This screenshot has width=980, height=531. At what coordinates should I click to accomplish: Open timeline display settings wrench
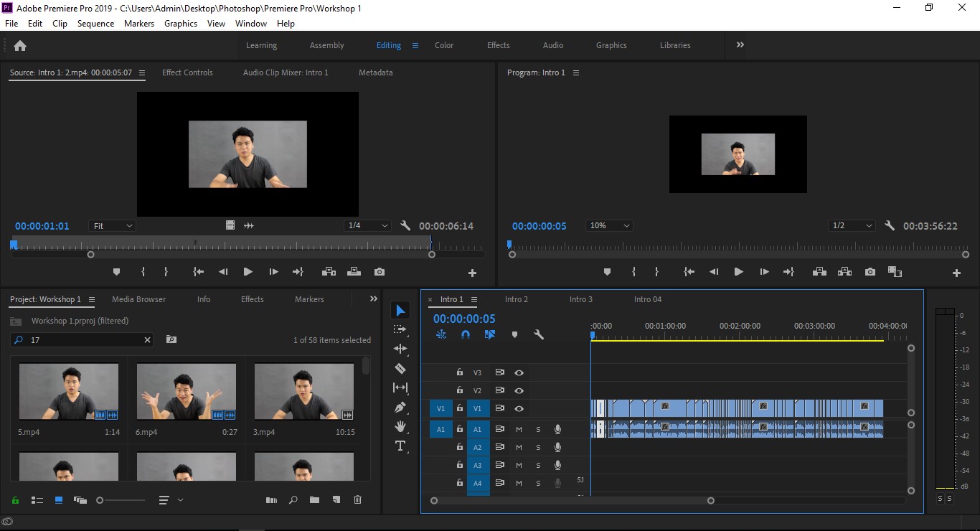tap(539, 334)
